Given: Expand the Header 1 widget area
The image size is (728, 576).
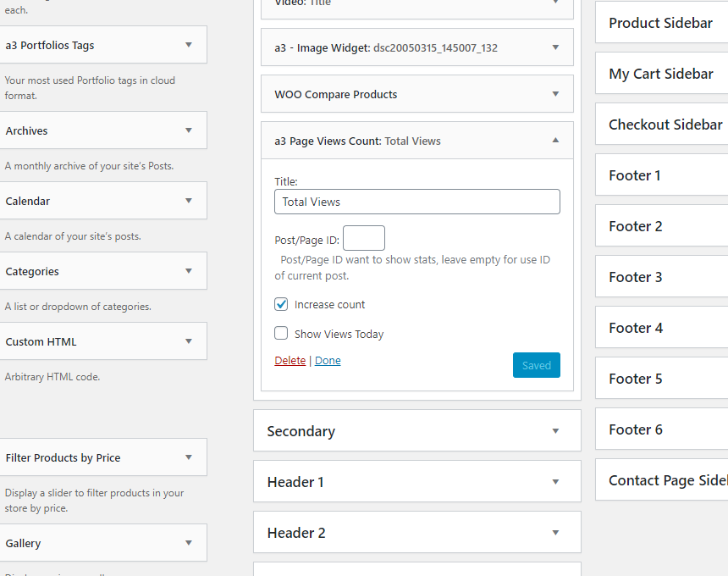Looking at the screenshot, I should click(x=555, y=482).
